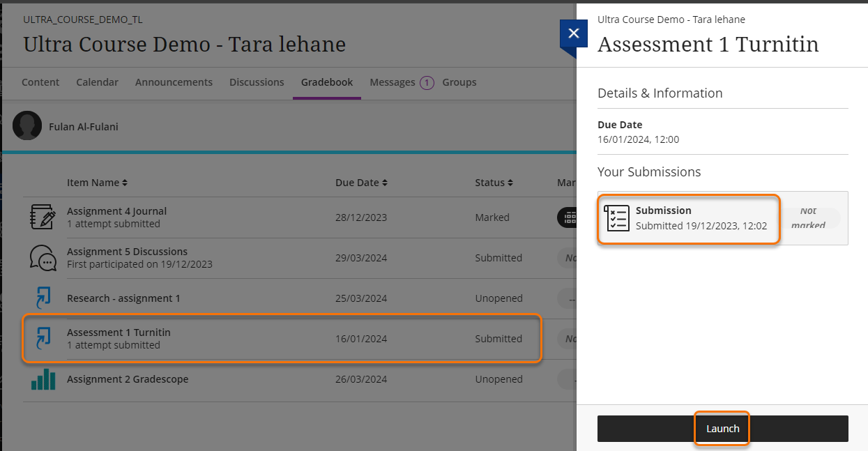The width and height of the screenshot is (868, 451).
Task: Select the Groups tab
Action: tap(459, 82)
